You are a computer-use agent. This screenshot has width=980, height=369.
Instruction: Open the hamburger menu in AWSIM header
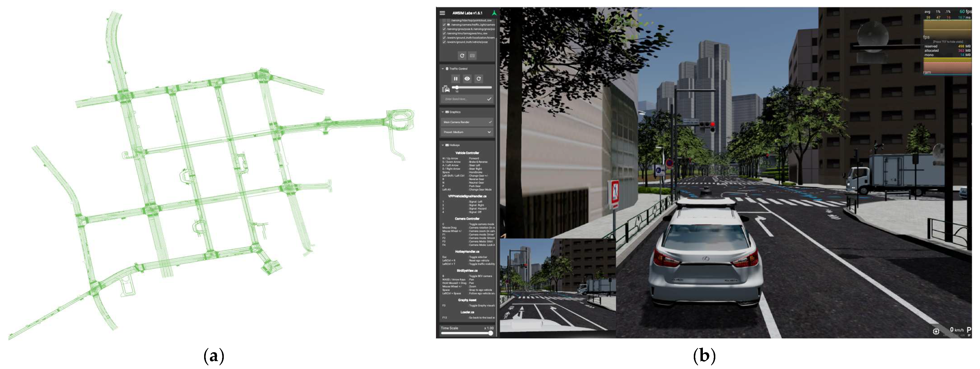point(442,13)
